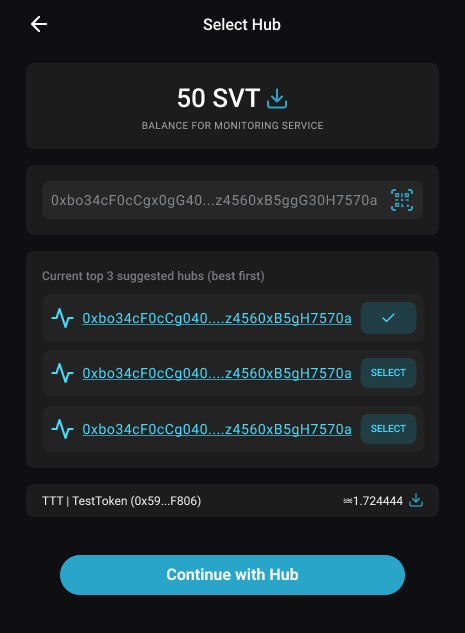Click the Current top 3 suggested hubs label
465x633 pixels.
pos(153,276)
